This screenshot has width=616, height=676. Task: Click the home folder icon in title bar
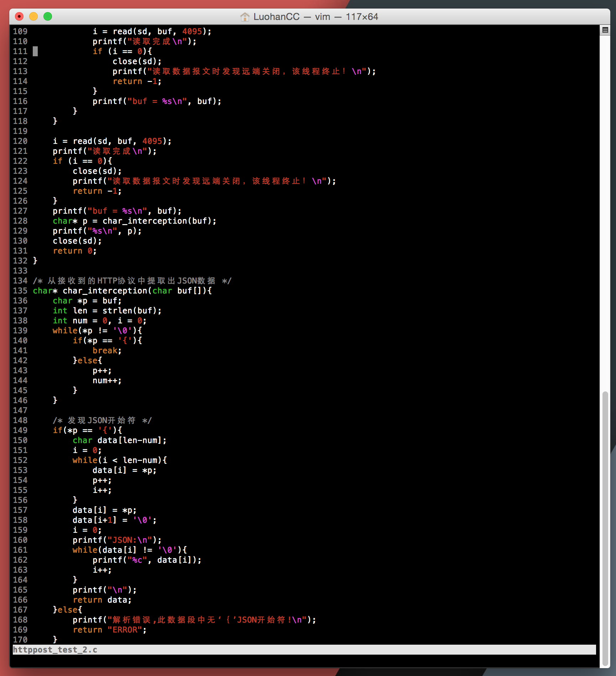245,17
